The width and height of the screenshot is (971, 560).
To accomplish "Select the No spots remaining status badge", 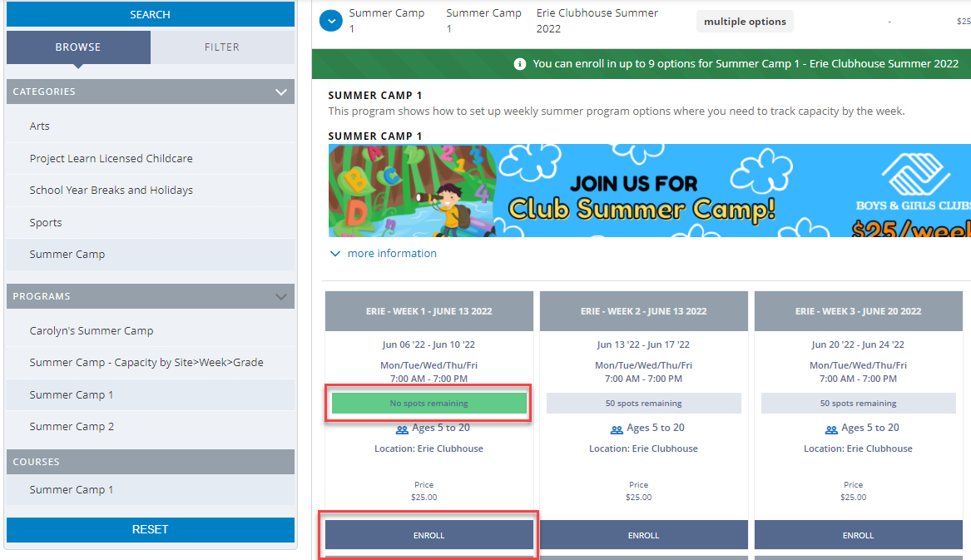I will tap(429, 403).
